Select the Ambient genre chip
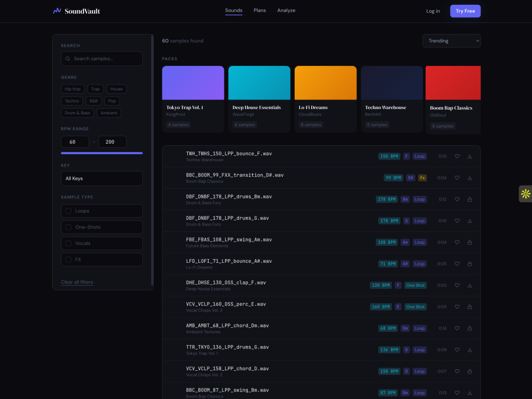 [x=109, y=113]
